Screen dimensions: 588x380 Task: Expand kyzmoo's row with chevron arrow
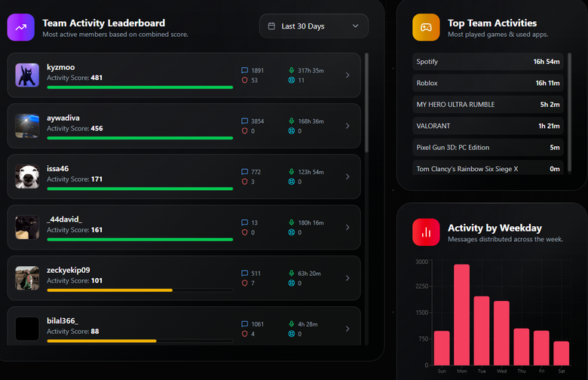[x=347, y=75]
